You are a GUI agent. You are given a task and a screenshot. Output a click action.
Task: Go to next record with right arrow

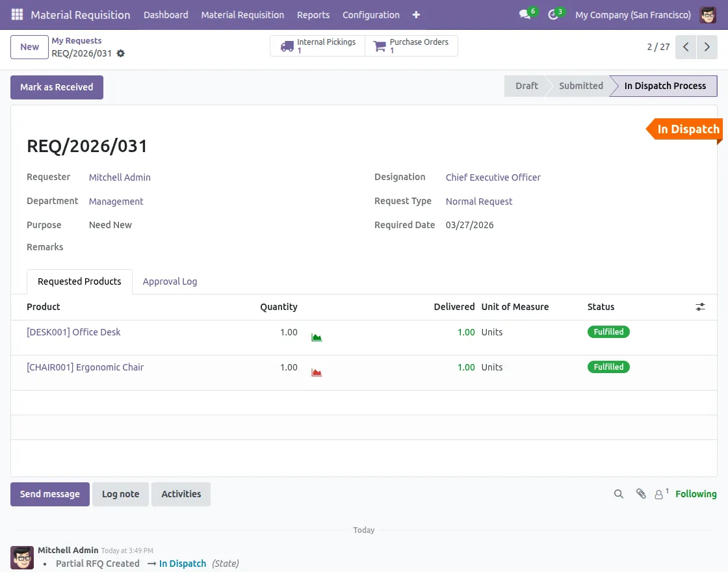pos(707,47)
